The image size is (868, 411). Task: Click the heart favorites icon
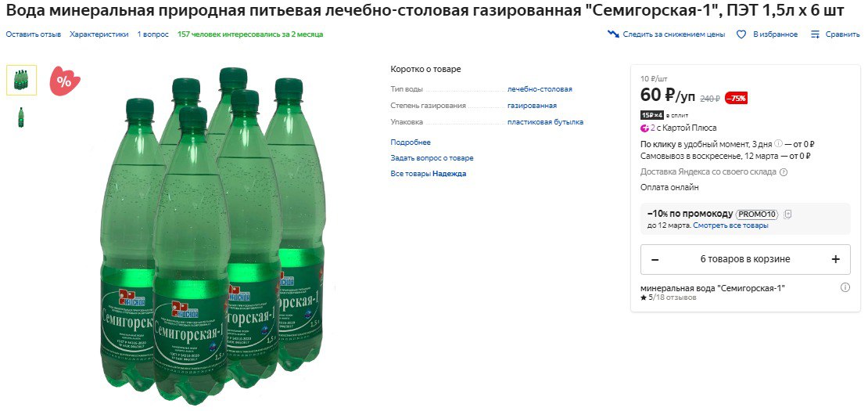[741, 34]
